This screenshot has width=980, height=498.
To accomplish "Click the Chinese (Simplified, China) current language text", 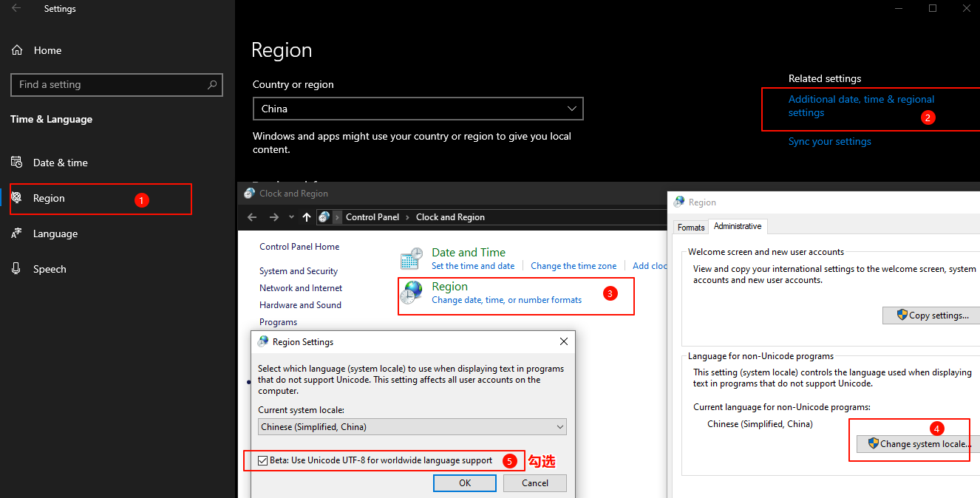I will point(760,424).
